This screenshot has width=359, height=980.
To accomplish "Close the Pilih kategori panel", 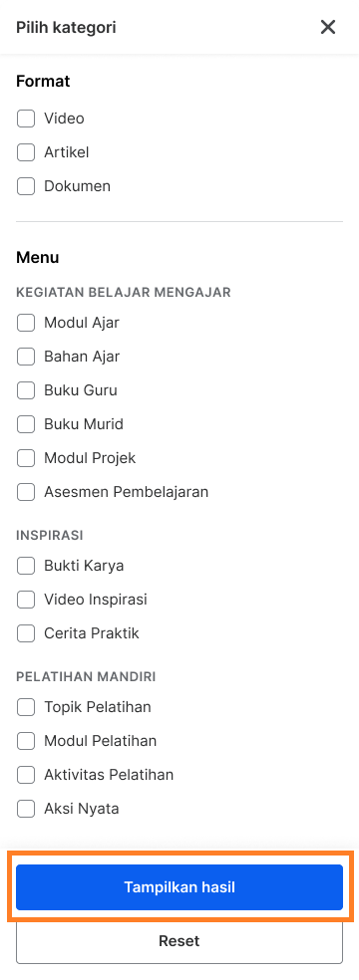I will click(328, 27).
